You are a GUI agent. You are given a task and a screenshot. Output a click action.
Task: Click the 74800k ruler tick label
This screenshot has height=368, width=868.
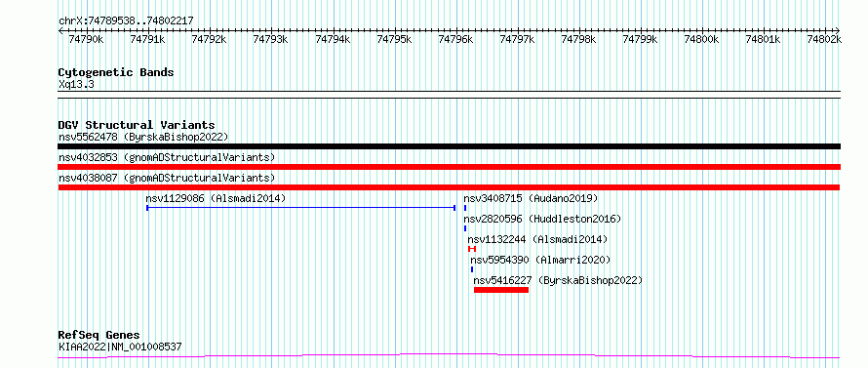coord(702,39)
